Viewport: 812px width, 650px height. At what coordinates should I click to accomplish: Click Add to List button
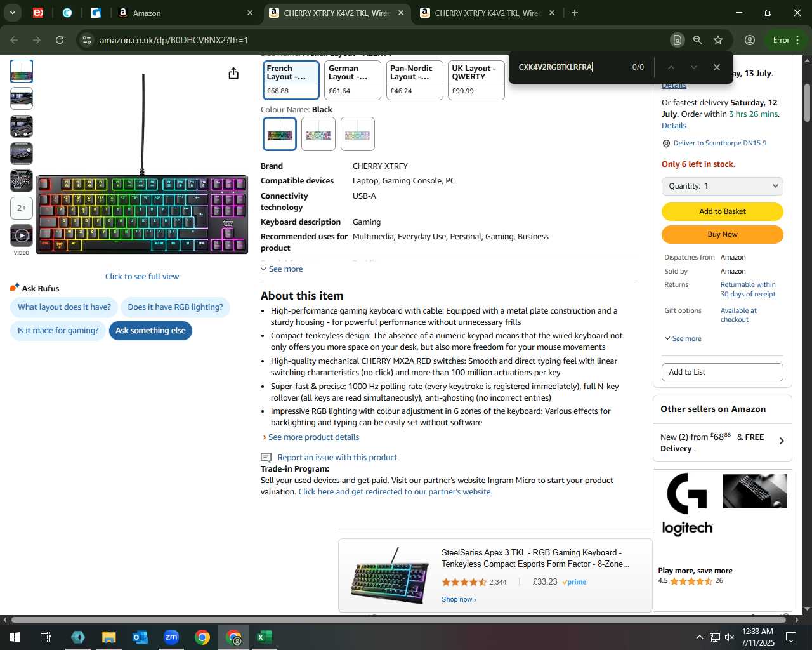point(723,372)
